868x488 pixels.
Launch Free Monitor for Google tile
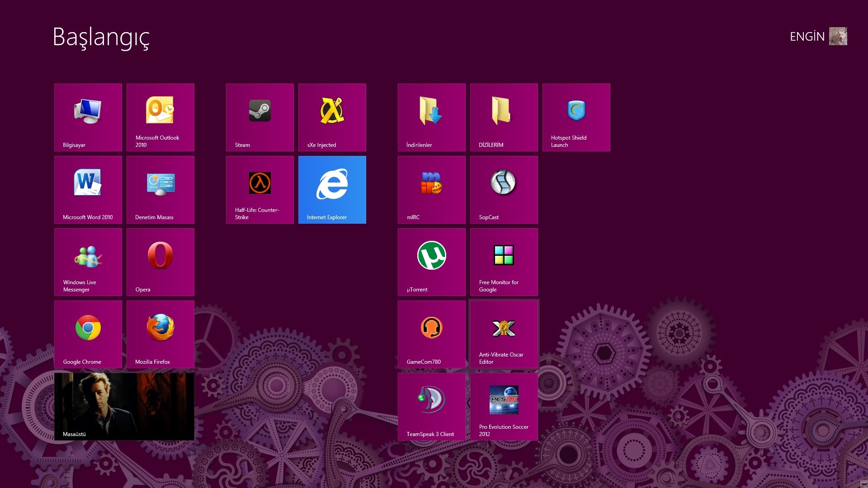[x=504, y=262]
